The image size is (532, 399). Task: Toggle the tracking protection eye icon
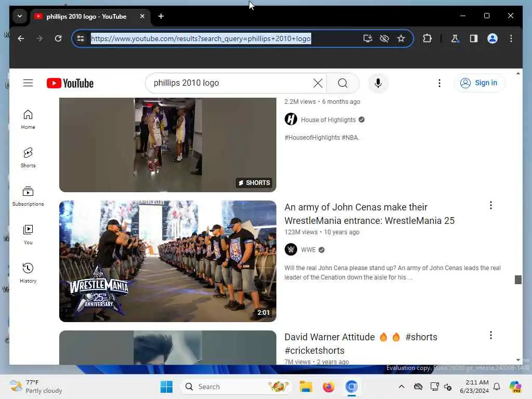[384, 38]
